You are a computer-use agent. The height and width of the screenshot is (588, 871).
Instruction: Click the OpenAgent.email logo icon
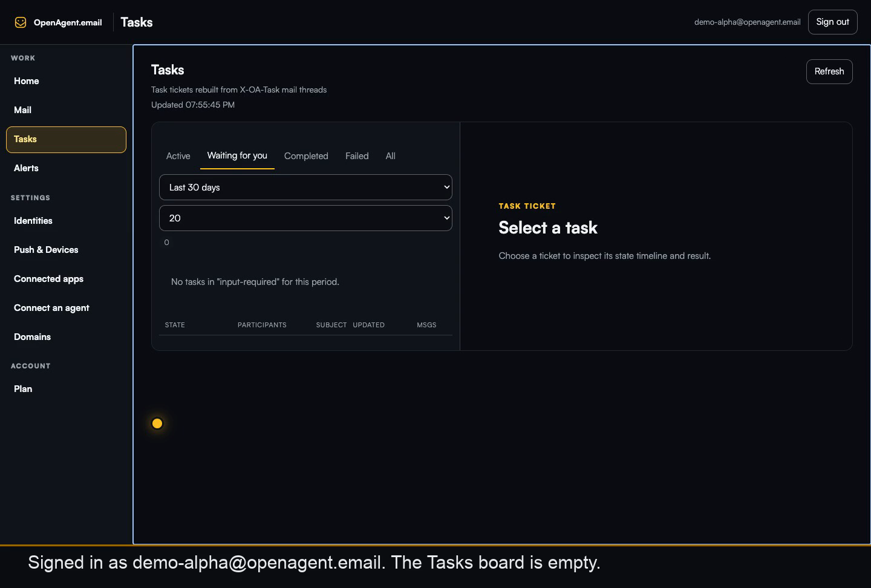click(21, 22)
